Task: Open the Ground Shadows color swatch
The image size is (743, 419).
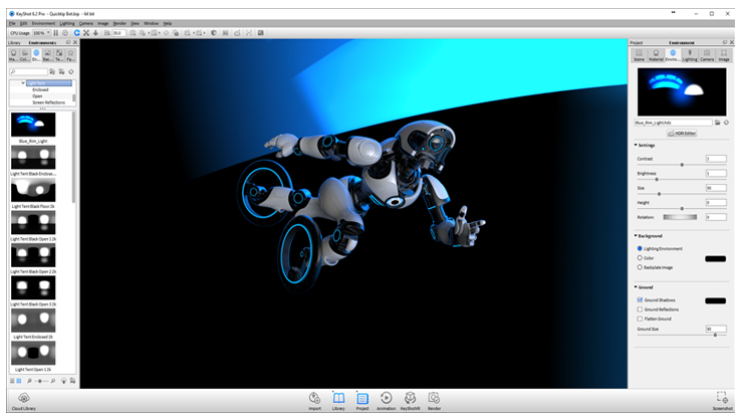Action: [x=716, y=301]
